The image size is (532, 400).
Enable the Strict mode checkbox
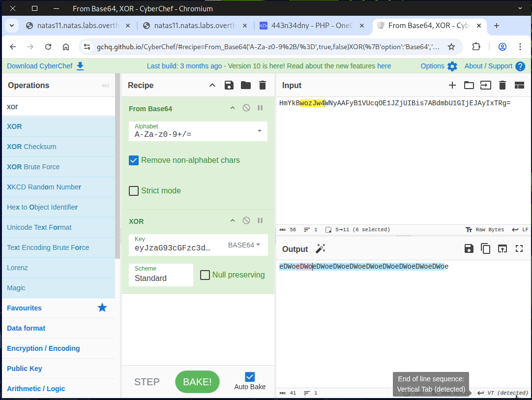coord(133,191)
